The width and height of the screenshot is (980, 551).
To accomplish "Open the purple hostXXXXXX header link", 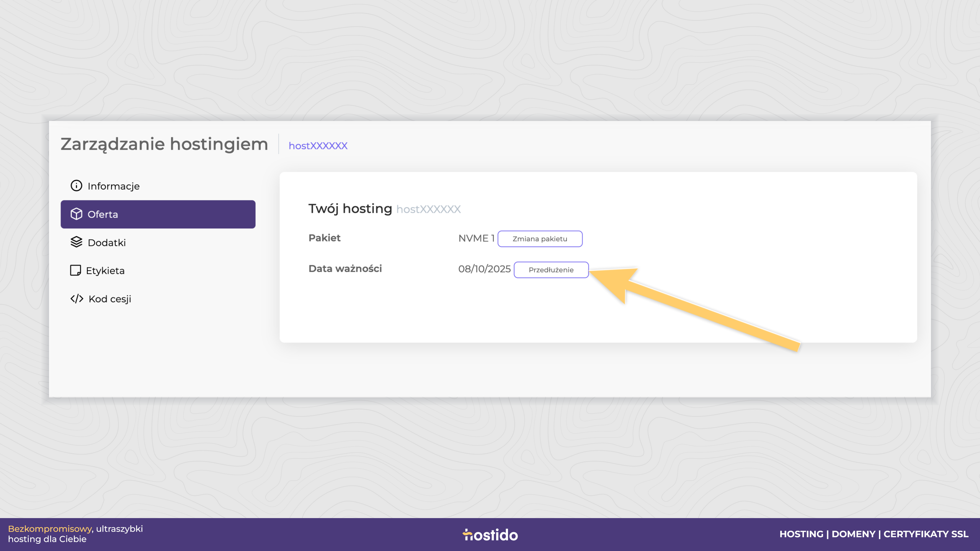I will (x=318, y=146).
